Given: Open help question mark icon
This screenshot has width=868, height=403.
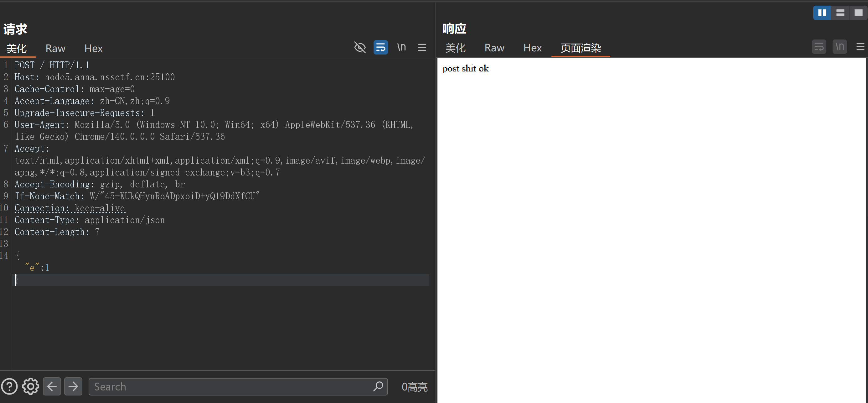Looking at the screenshot, I should coord(9,386).
